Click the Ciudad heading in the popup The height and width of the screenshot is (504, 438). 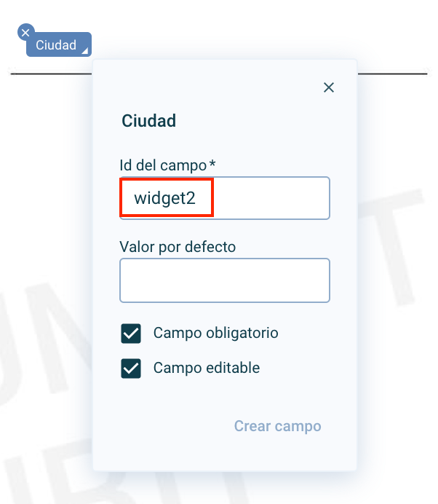pos(148,121)
